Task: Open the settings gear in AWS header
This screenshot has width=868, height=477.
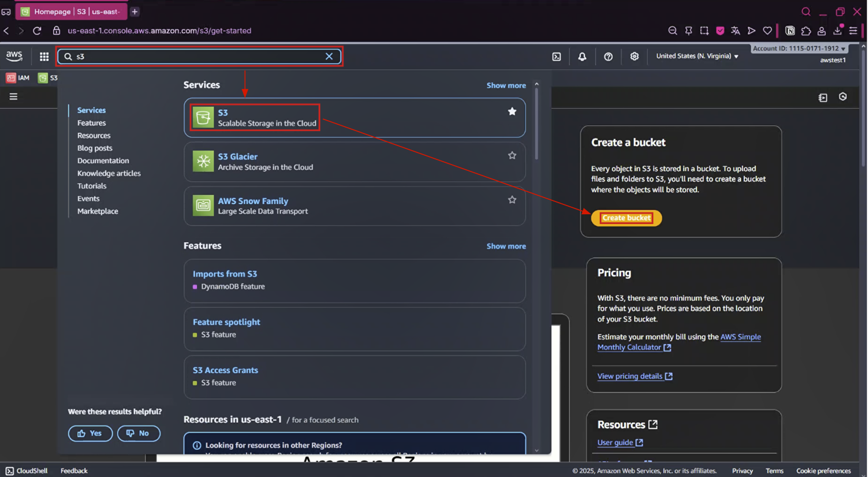Action: coord(634,56)
